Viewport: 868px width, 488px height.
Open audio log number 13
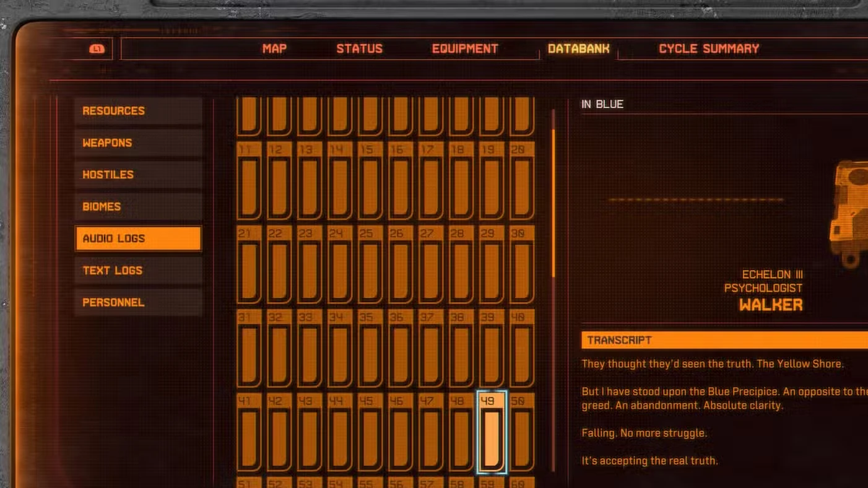pos(310,181)
